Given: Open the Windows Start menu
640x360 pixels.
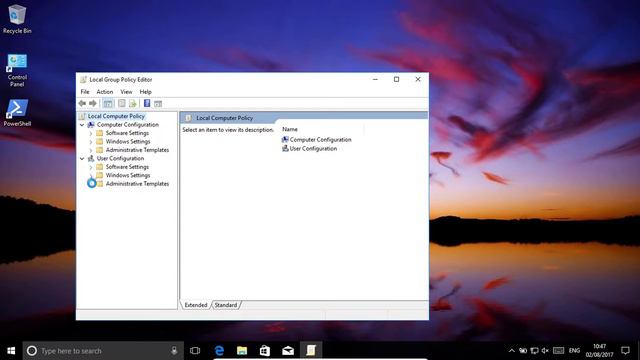Looking at the screenshot, I should [11, 351].
